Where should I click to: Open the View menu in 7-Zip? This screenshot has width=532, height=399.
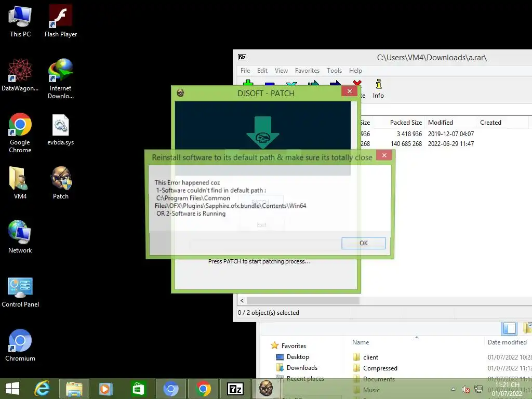(281, 71)
